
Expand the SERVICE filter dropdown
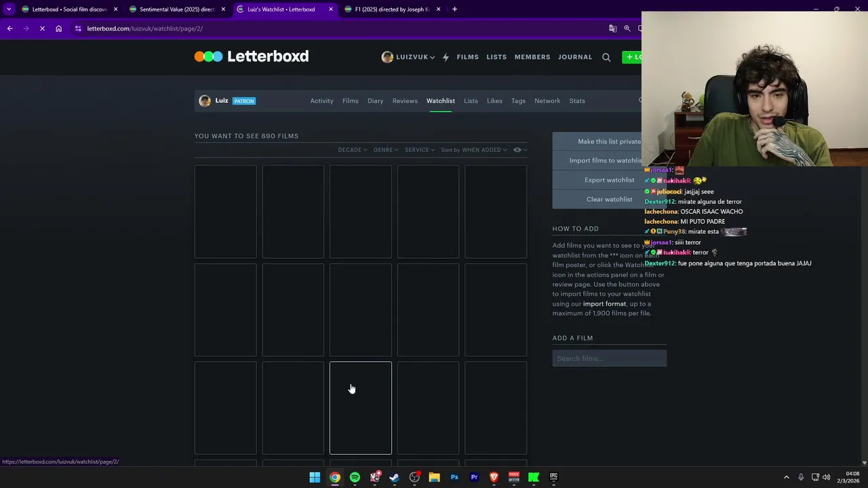[420, 150]
